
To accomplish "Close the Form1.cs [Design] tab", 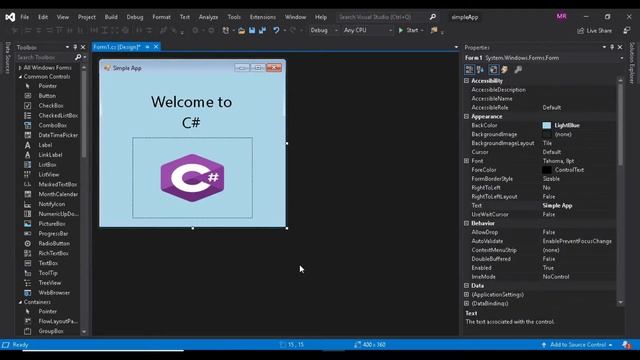I will tap(156, 47).
